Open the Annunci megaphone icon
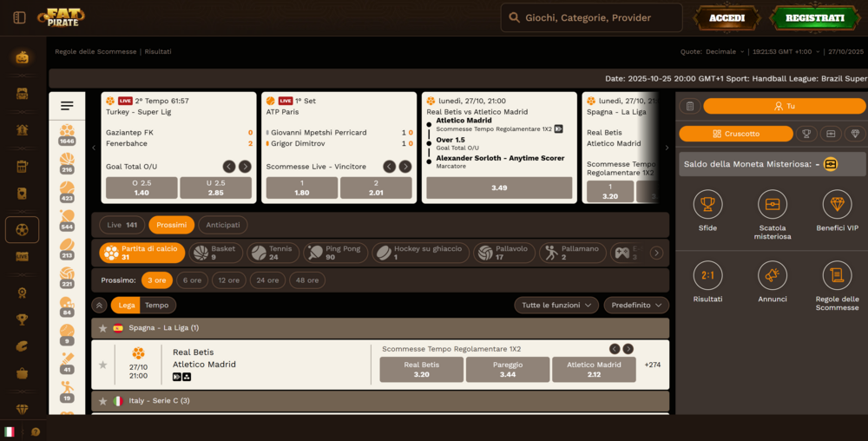 point(773,275)
